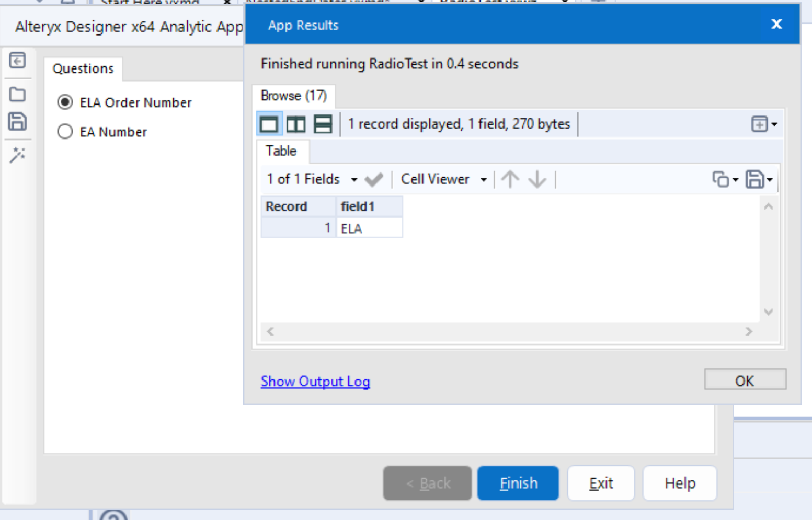This screenshot has height=520, width=812.
Task: Save the app using the save icon
Action: point(18,121)
